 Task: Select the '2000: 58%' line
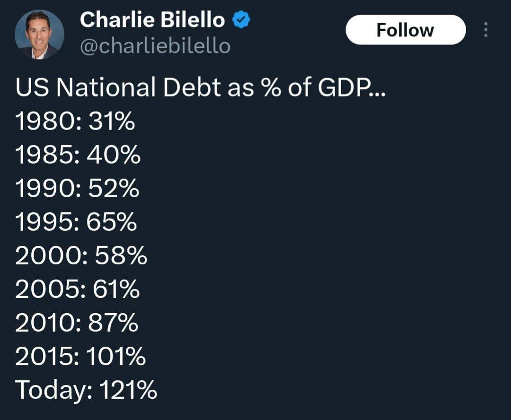coord(81,255)
